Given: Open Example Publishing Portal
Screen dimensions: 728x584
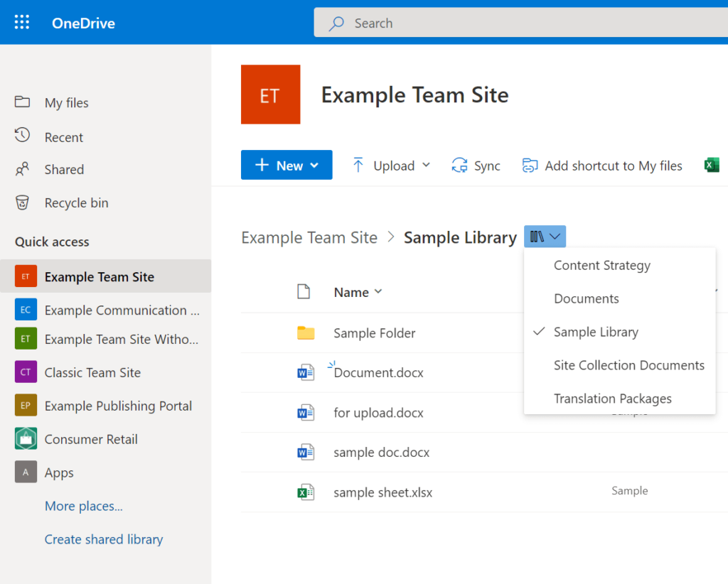Looking at the screenshot, I should (x=118, y=406).
